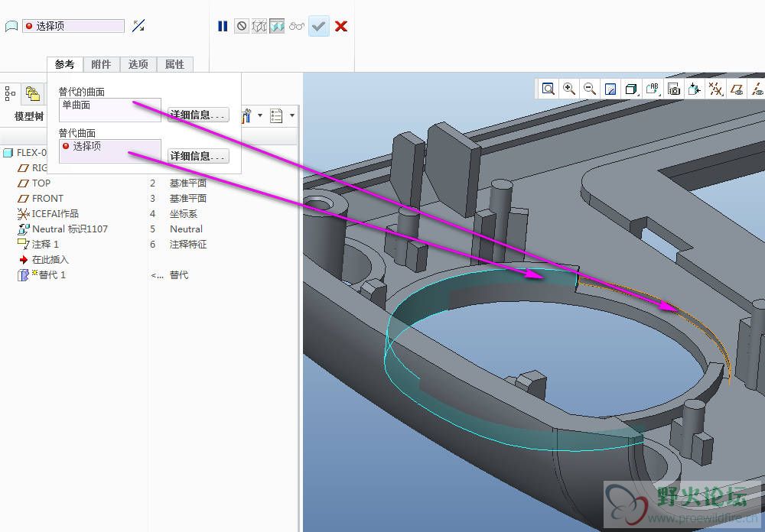Click 详细信息 button beside 单曲面 field

point(198,115)
